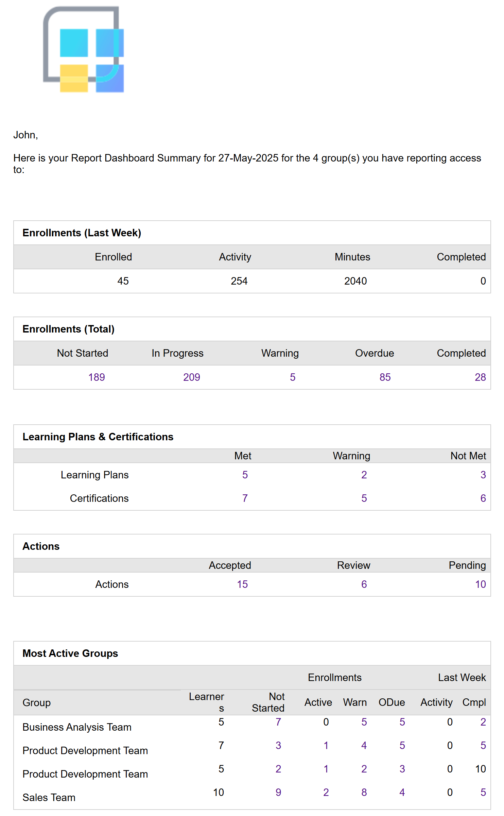Click the Sales Team group name
The image size is (504, 816).
(x=49, y=797)
